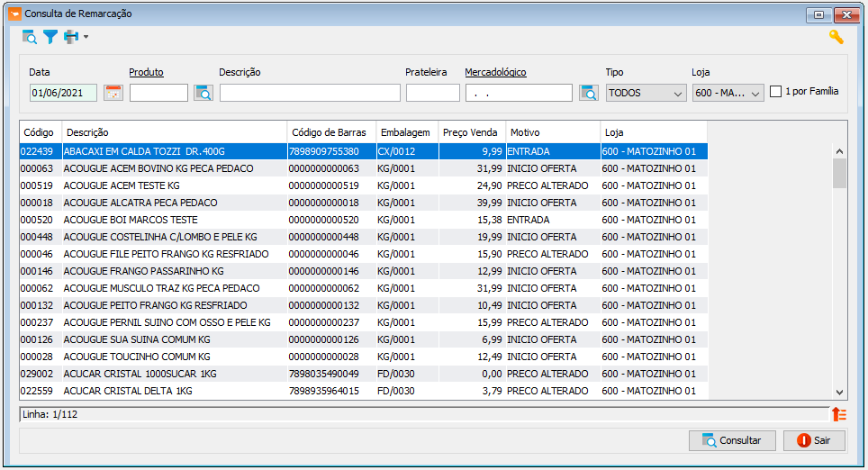The image size is (868, 470).
Task: Click the Produto lookup search icon
Action: coord(203,93)
